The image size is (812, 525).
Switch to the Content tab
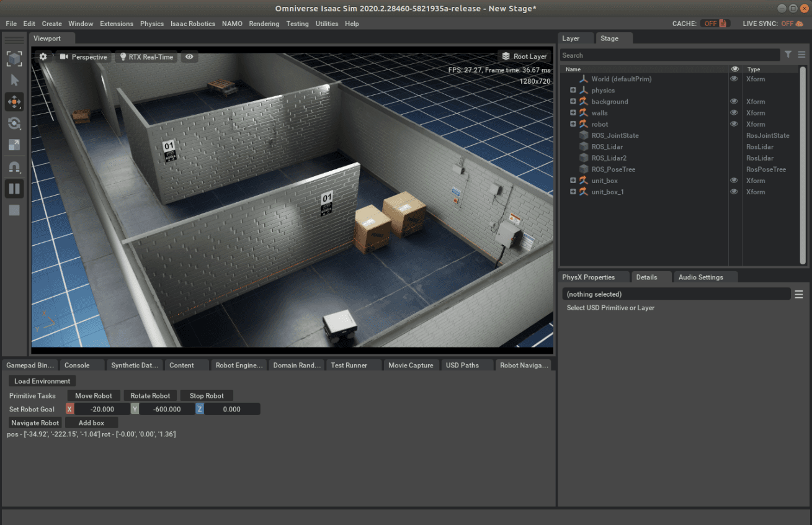(x=187, y=366)
